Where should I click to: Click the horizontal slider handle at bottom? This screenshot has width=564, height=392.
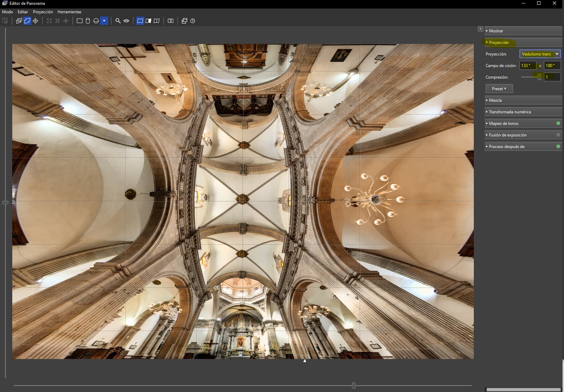coord(354,385)
